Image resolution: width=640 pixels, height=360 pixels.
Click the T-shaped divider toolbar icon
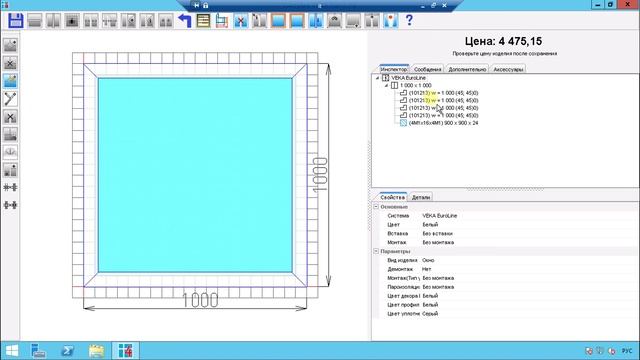pyautogui.click(x=110, y=20)
